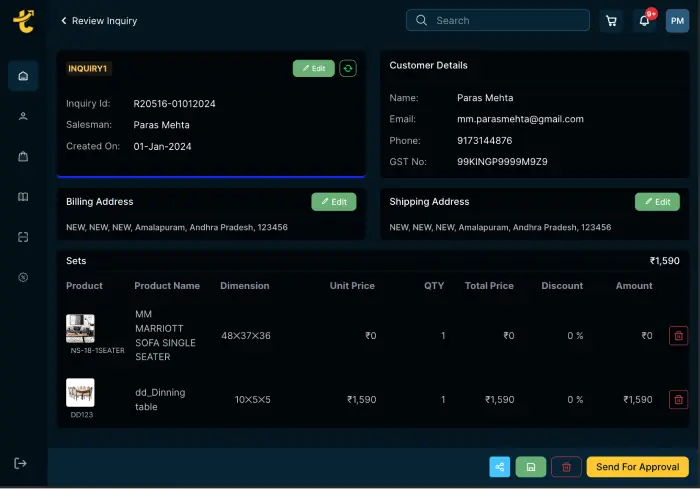This screenshot has height=489, width=700.
Task: Open Home in sidebar
Action: [x=23, y=76]
